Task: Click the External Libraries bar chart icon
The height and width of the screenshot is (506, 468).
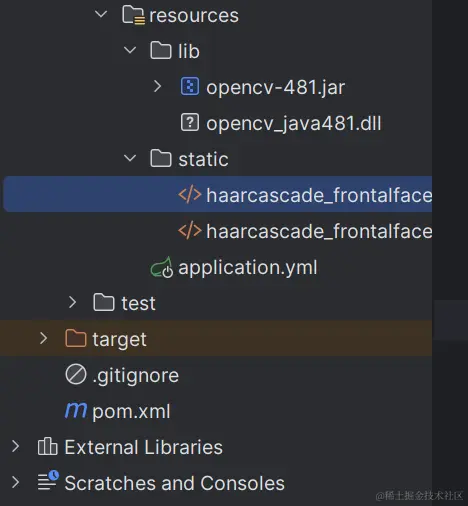Action: point(47,446)
